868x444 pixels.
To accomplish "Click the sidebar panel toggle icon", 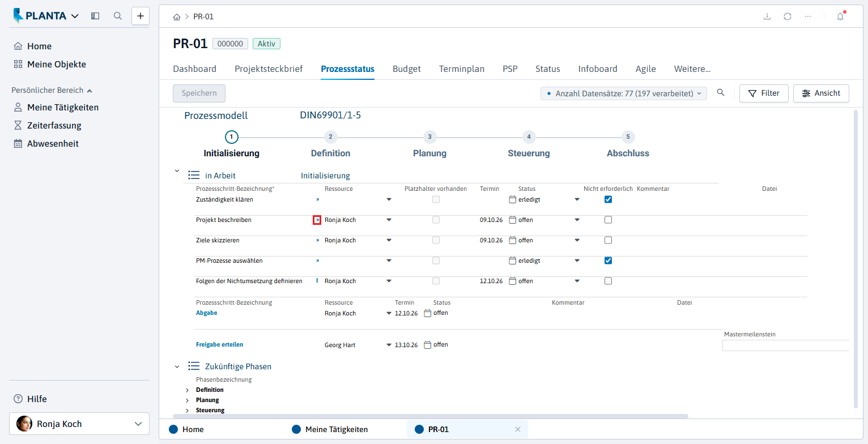I will pos(95,16).
